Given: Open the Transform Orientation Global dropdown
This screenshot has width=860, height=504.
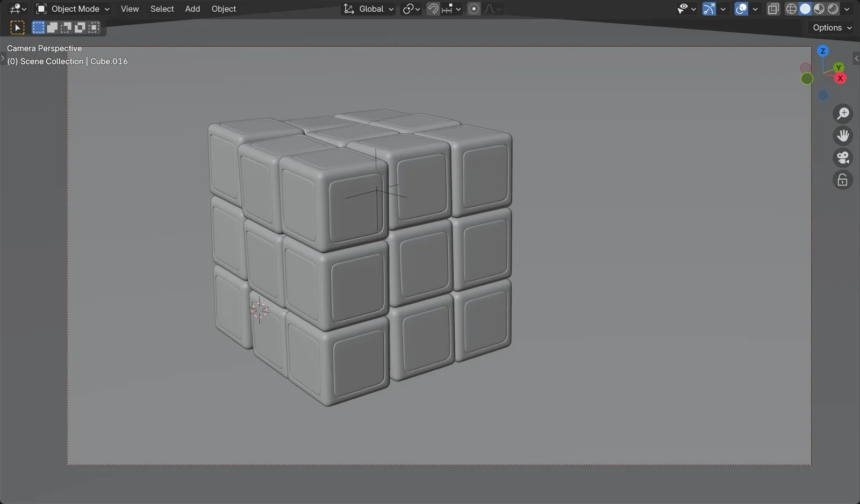Looking at the screenshot, I should pos(368,9).
